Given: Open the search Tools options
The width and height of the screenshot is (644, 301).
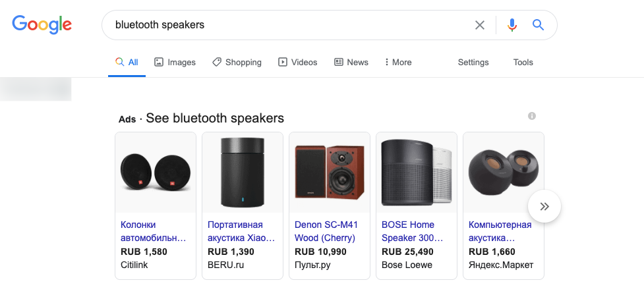Looking at the screenshot, I should point(523,63).
